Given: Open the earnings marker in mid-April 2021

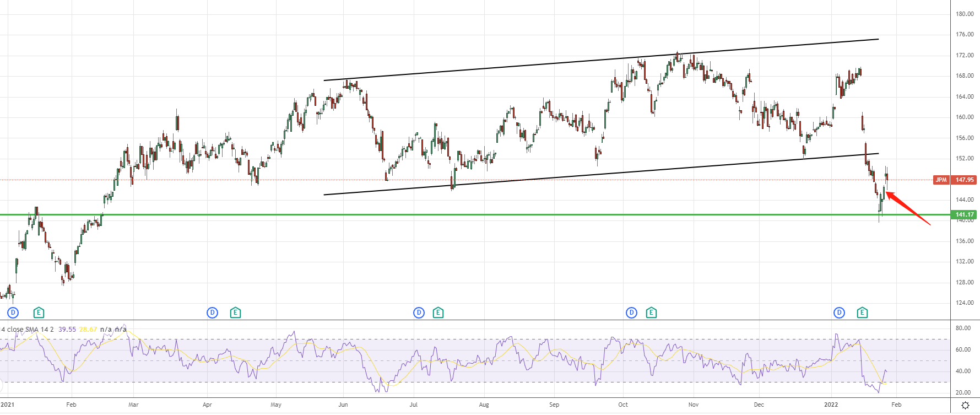Looking at the screenshot, I should [x=235, y=312].
